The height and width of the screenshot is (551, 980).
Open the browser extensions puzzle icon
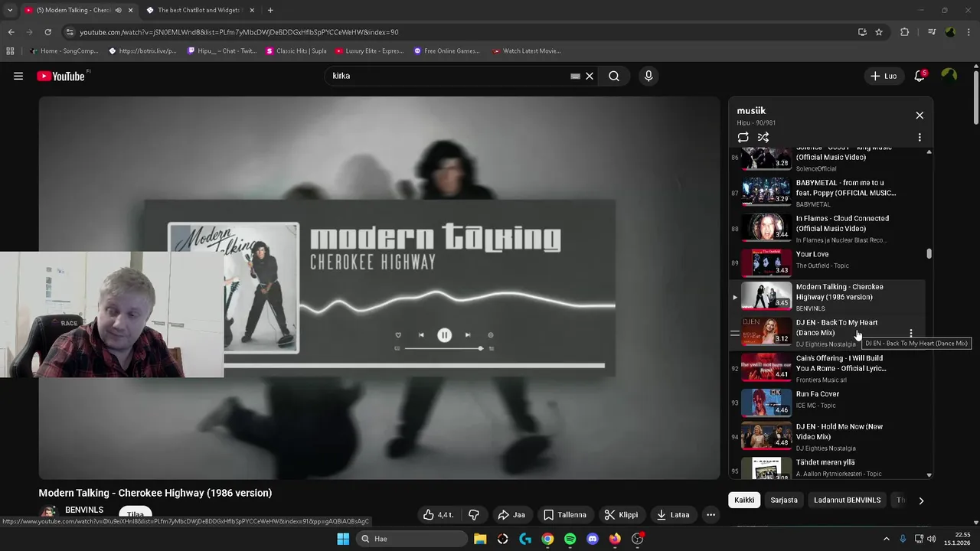coord(905,32)
